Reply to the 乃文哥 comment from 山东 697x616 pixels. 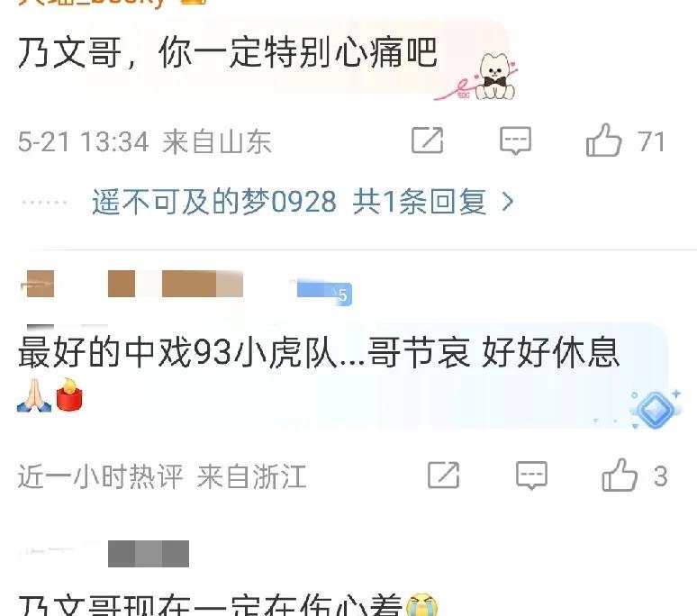(x=515, y=140)
